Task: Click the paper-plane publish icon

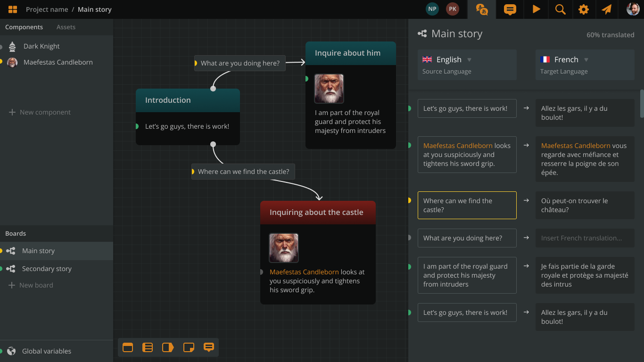Action: pyautogui.click(x=607, y=9)
